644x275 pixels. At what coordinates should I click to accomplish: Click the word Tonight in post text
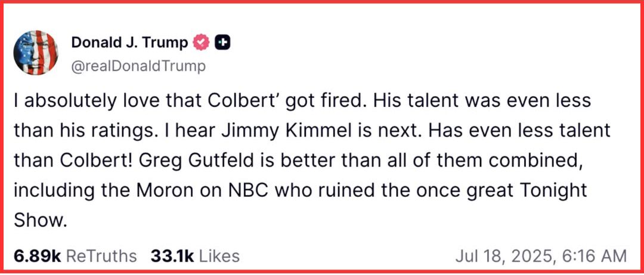[x=552, y=191]
